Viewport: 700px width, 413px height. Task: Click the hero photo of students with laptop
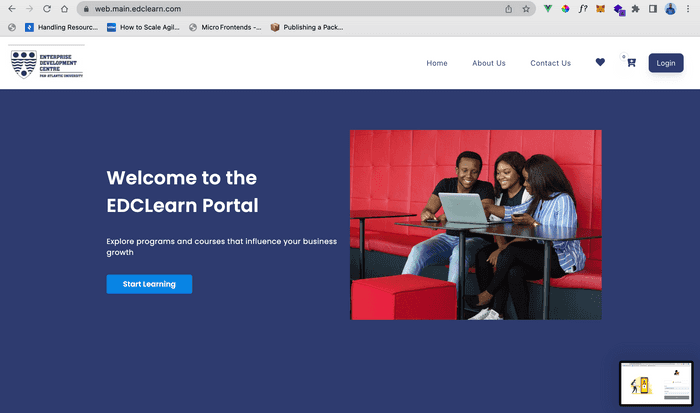(x=475, y=225)
